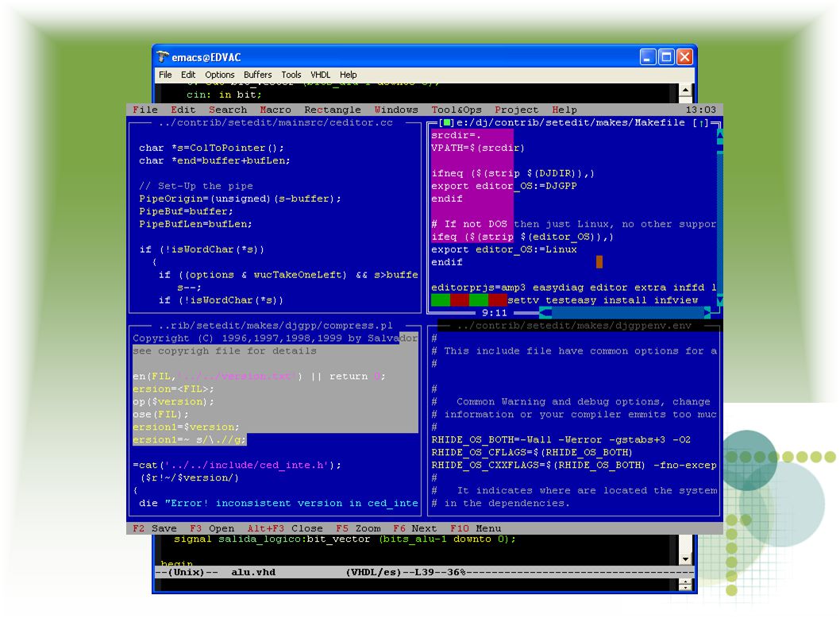Open the Macro menu
Viewport: 840px width, 630px height.
click(x=276, y=110)
